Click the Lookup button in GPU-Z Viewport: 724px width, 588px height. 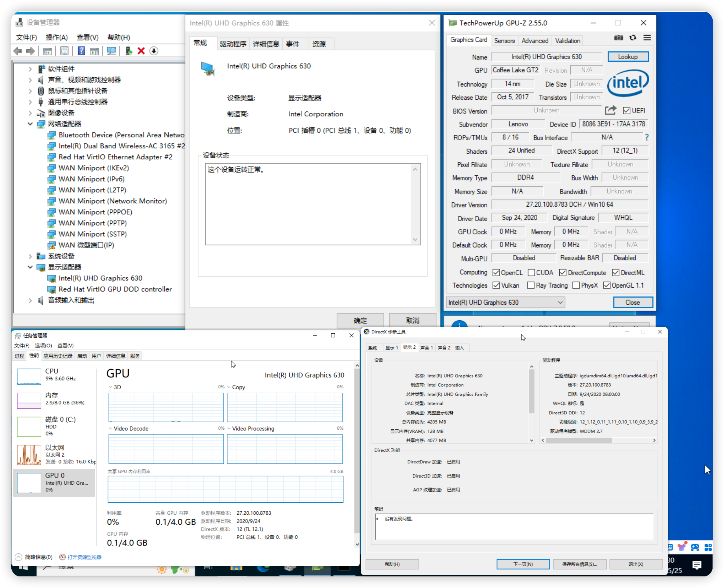(x=628, y=57)
